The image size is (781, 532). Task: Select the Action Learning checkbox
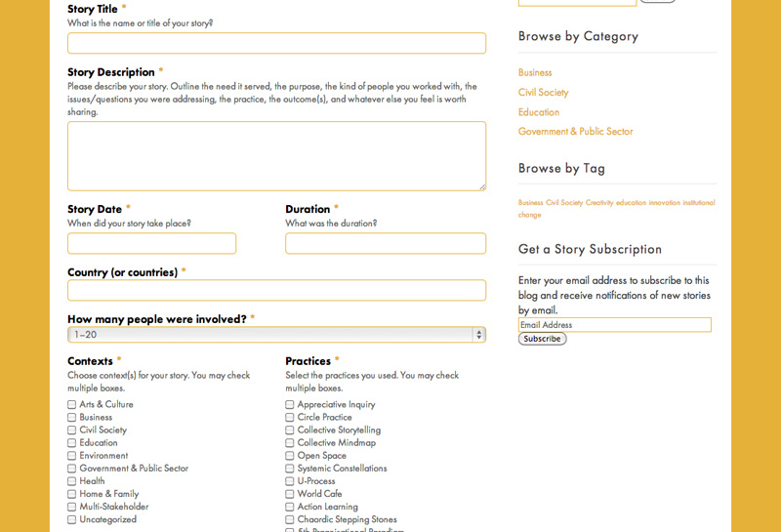(289, 507)
